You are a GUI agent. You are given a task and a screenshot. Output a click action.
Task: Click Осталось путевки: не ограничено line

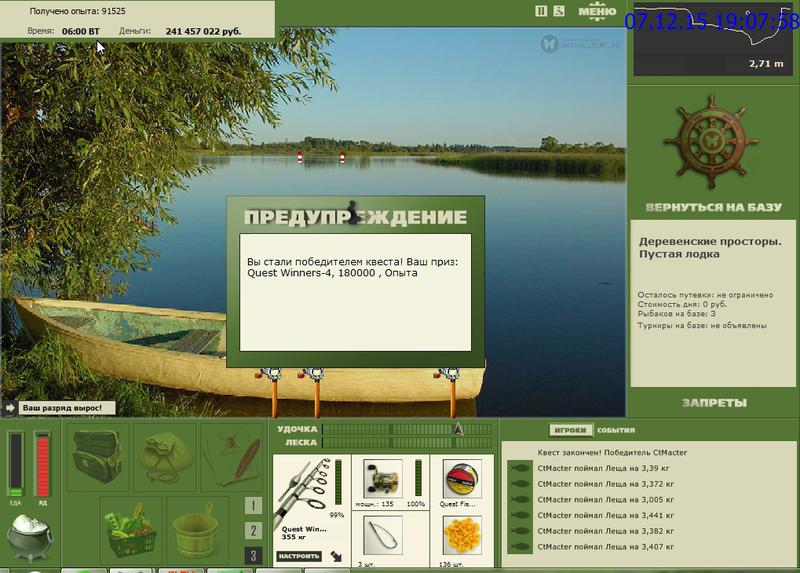pos(705,295)
